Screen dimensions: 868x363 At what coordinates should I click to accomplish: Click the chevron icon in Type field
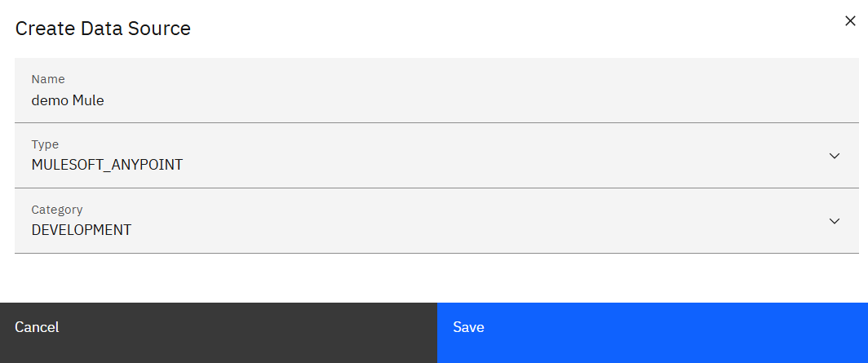tap(834, 156)
